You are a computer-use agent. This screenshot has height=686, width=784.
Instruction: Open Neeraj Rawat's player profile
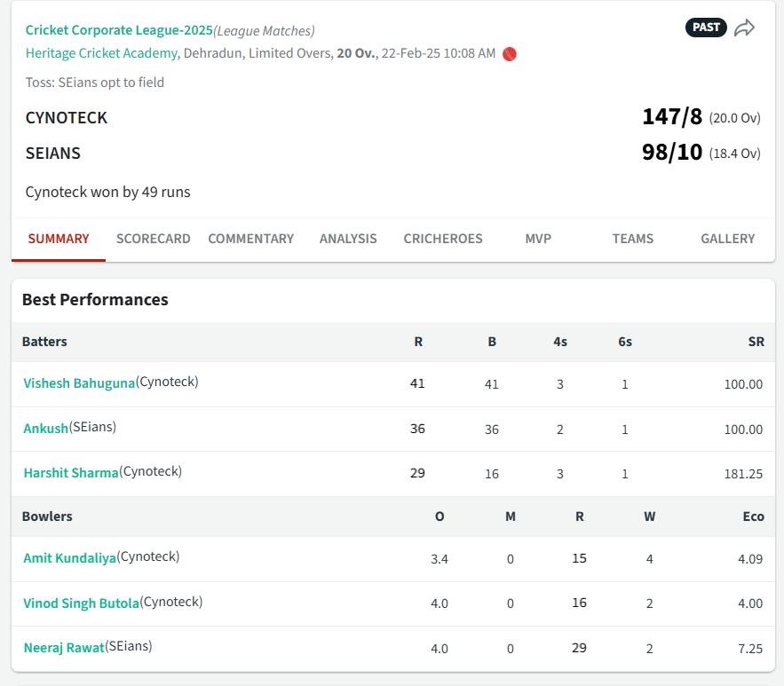(63, 648)
